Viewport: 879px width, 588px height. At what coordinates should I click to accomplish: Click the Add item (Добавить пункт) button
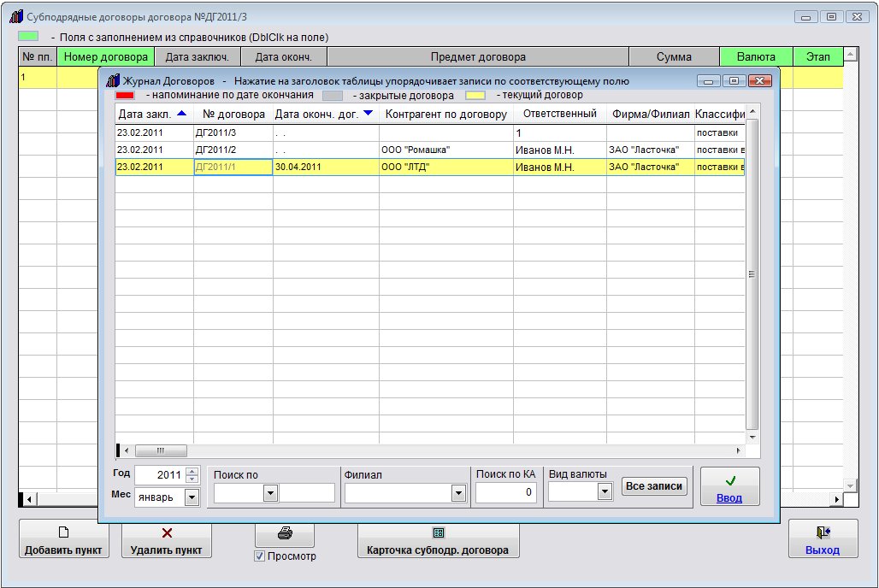[64, 539]
